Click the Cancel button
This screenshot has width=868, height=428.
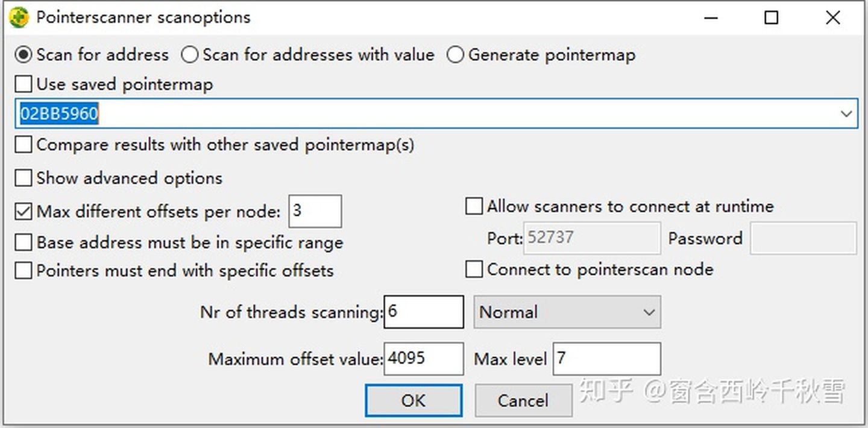523,401
